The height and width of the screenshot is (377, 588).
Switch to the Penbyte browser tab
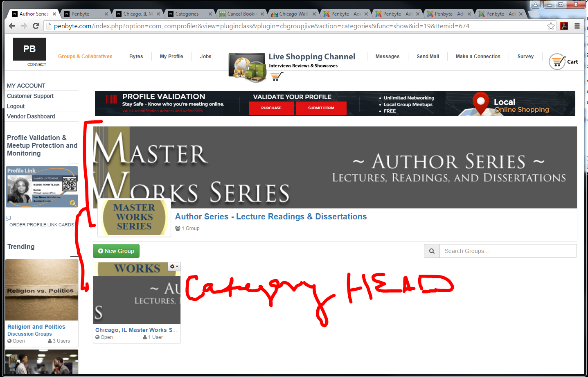(x=84, y=14)
